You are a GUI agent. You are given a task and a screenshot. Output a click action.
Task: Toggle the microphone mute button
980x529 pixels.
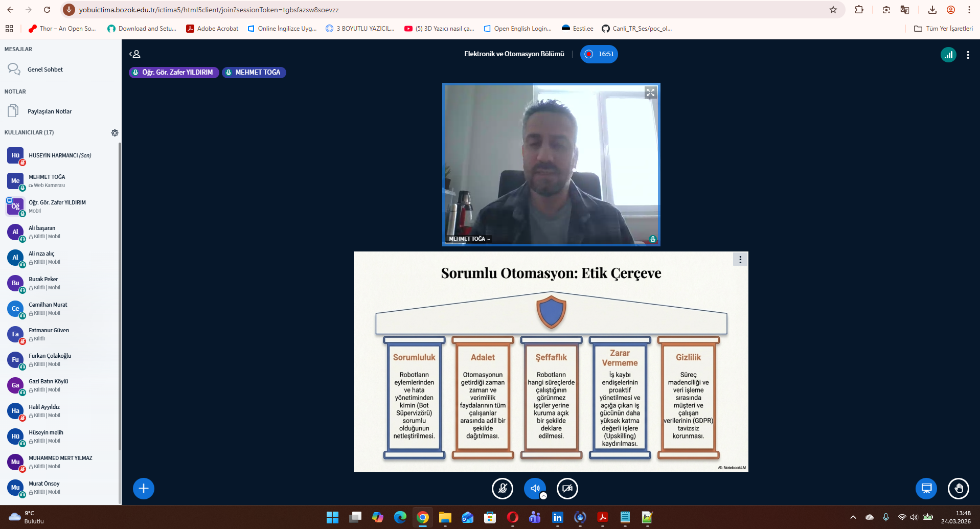(502, 489)
